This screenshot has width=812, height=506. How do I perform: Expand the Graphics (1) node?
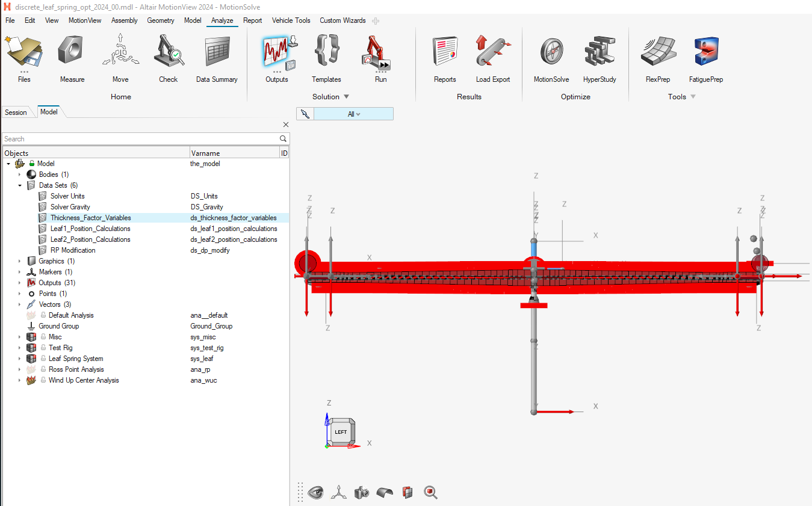19,261
